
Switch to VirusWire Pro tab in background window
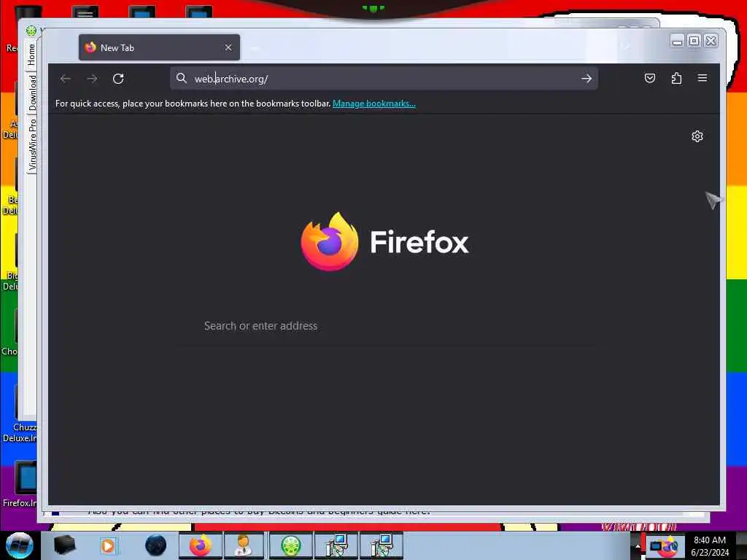click(32, 145)
